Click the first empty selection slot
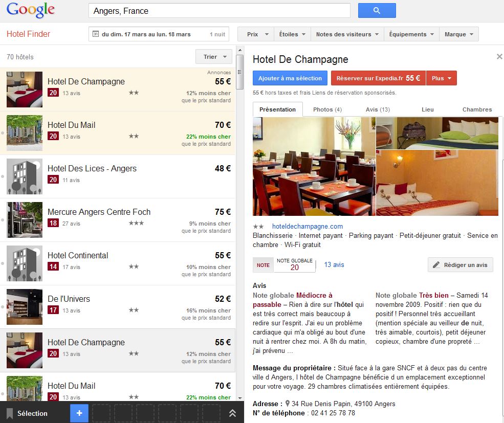This screenshot has height=423, width=504. (101, 413)
